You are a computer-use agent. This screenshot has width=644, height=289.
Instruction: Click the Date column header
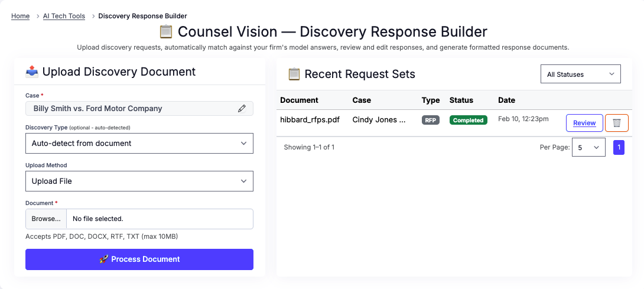point(506,100)
